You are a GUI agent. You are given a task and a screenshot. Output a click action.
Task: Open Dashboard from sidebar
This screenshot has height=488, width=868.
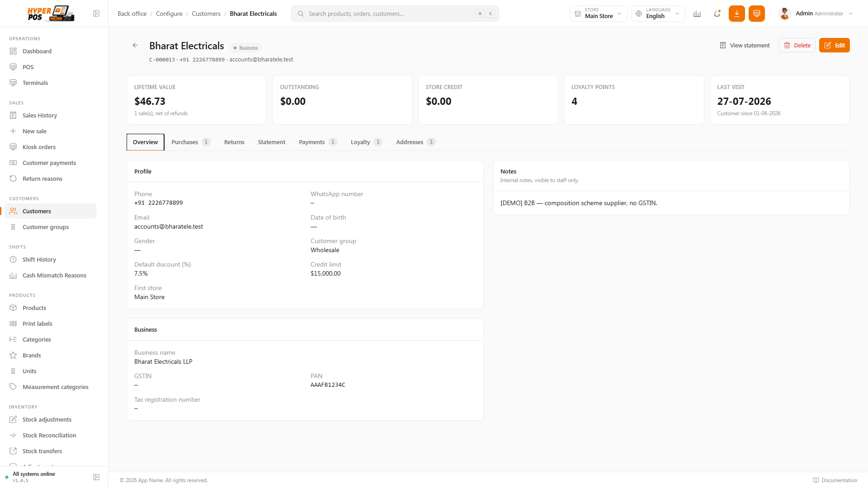point(51,51)
